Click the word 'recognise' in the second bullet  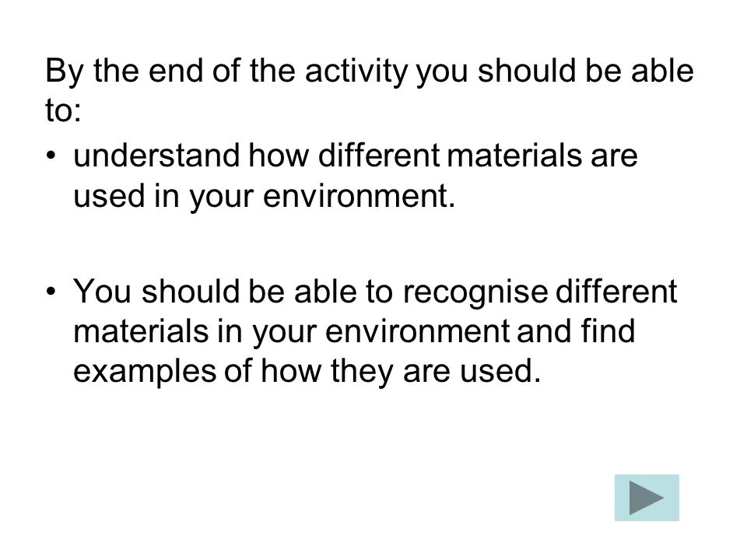pyautogui.click(x=475, y=292)
